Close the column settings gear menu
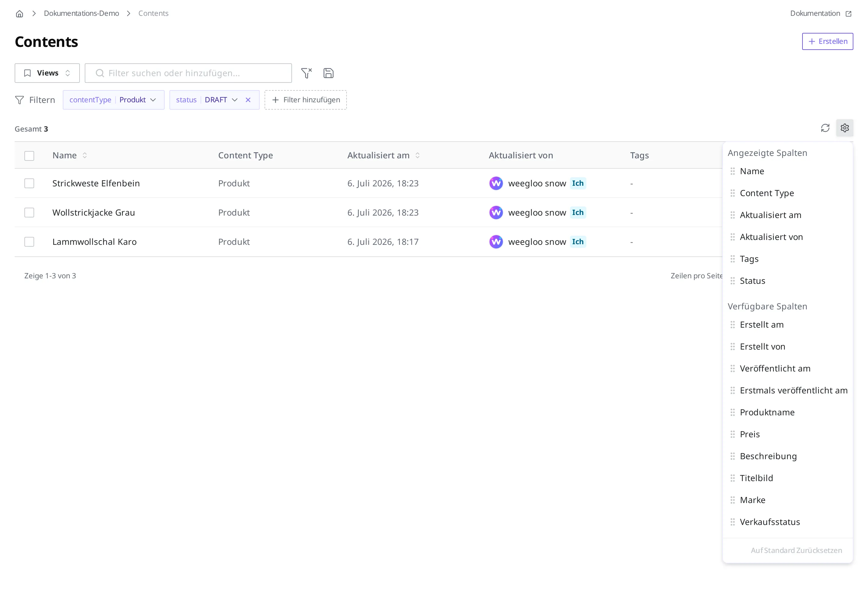Viewport: 868px width, 609px height. (x=845, y=128)
